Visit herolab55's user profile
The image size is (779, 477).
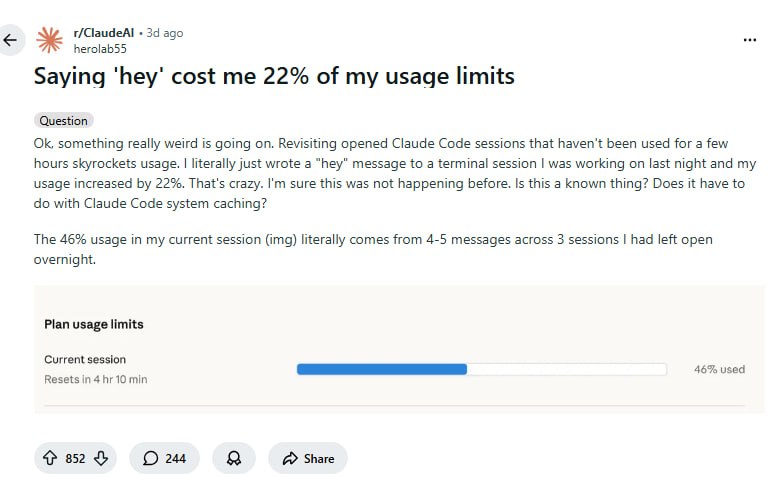tap(100, 48)
